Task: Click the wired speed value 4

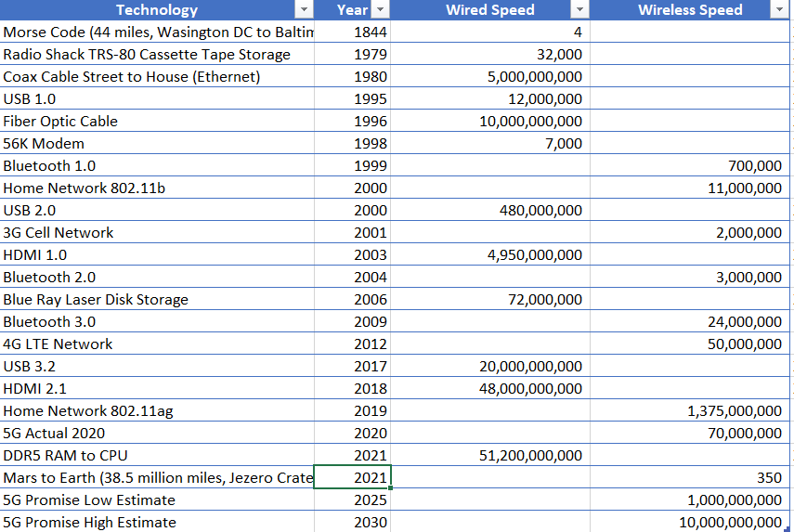Action: 490,32
